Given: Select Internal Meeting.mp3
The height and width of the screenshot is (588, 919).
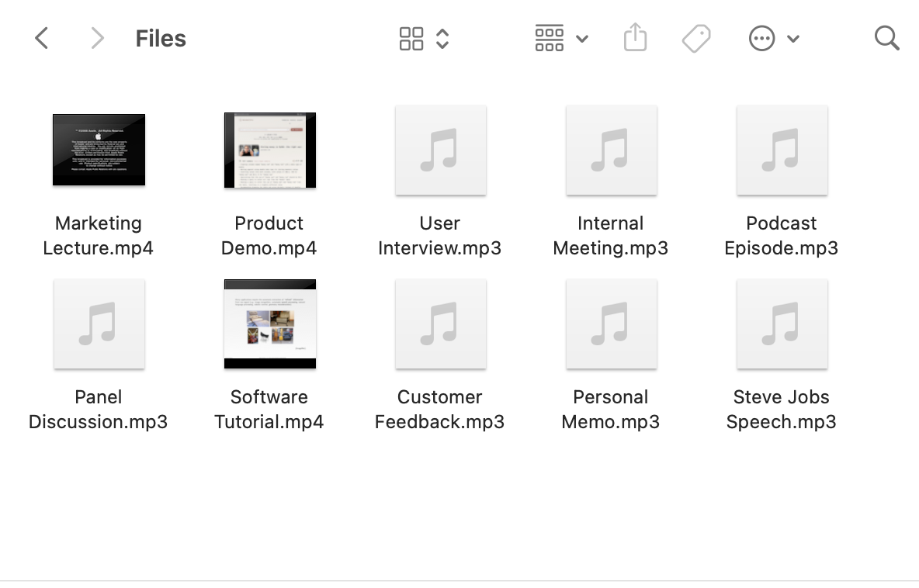Looking at the screenshot, I should pyautogui.click(x=611, y=150).
